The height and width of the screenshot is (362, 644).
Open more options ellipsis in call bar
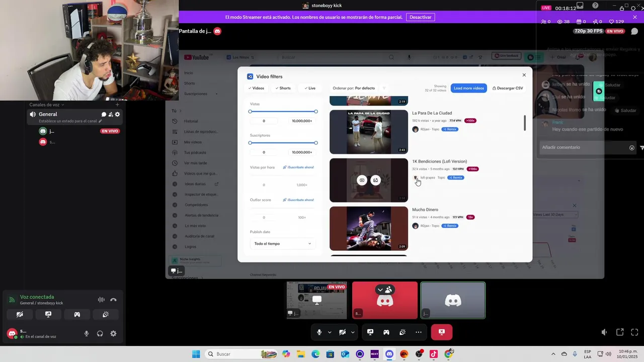pos(419,332)
